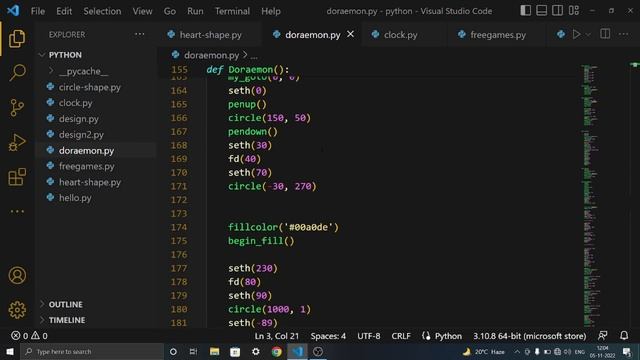Open Customize Layout button

coord(574,11)
